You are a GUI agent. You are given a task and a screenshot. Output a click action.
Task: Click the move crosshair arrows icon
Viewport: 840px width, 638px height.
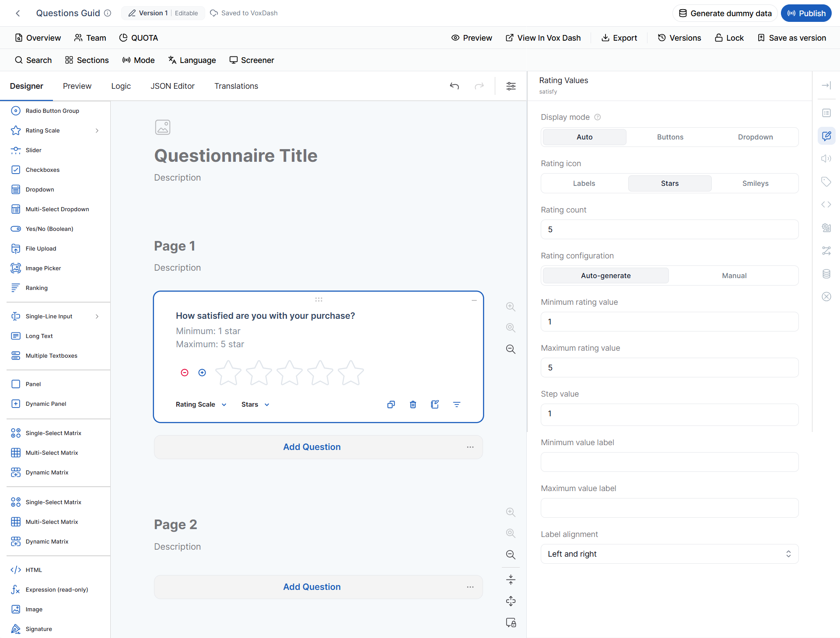[x=511, y=601]
